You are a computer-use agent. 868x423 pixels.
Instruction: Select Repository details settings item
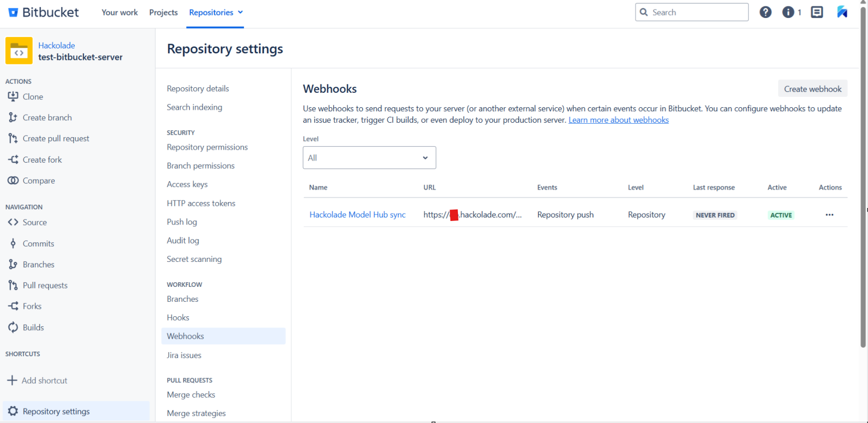[198, 89]
